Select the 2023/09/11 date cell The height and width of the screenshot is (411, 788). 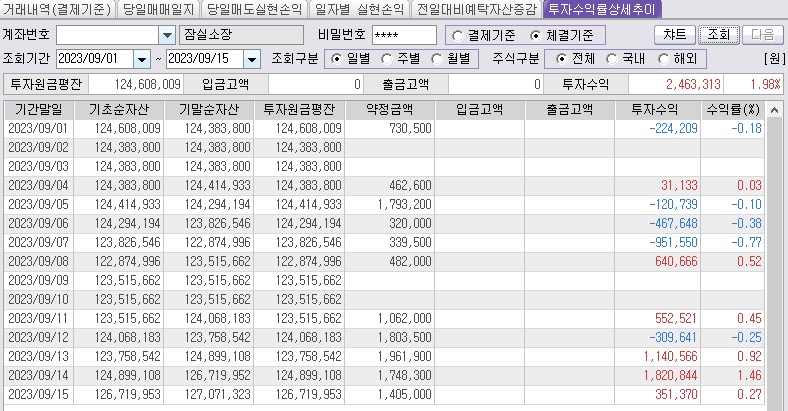[x=39, y=319]
